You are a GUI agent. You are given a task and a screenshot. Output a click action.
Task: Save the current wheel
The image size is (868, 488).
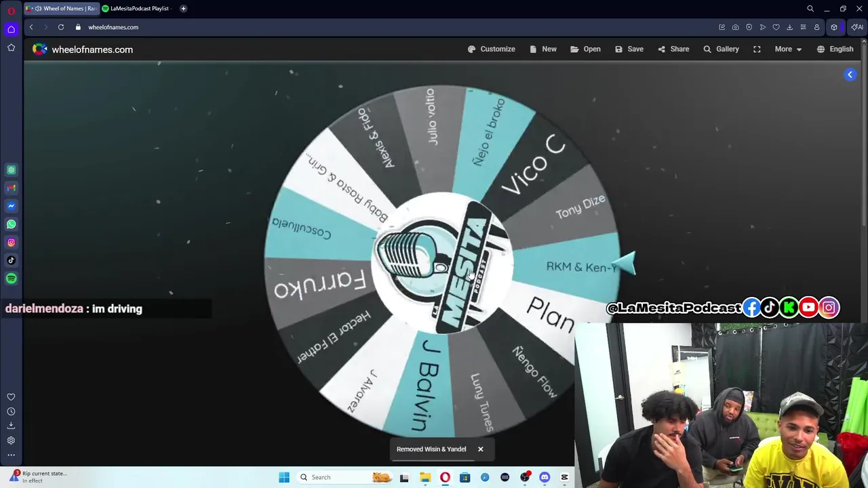629,49
